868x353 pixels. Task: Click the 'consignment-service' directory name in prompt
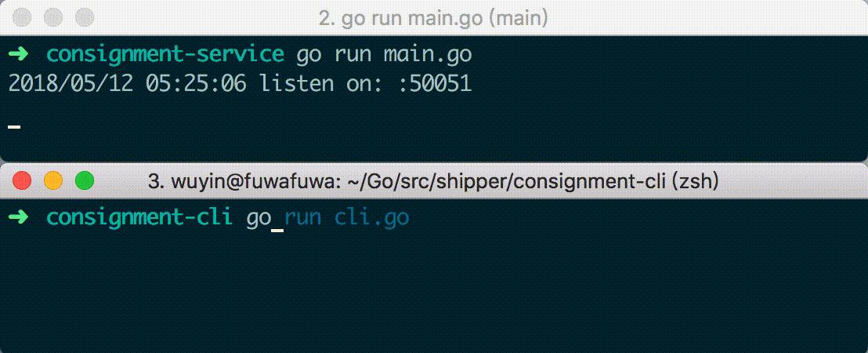[x=165, y=54]
